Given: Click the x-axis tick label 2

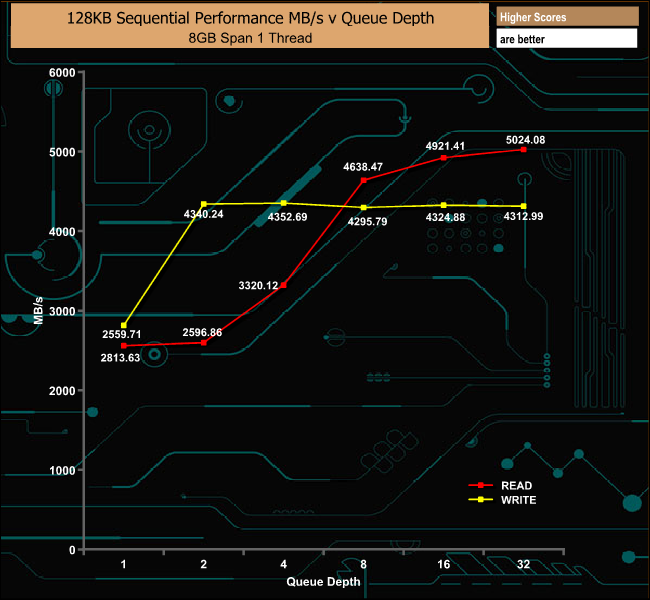Looking at the screenshot, I should click(204, 564).
